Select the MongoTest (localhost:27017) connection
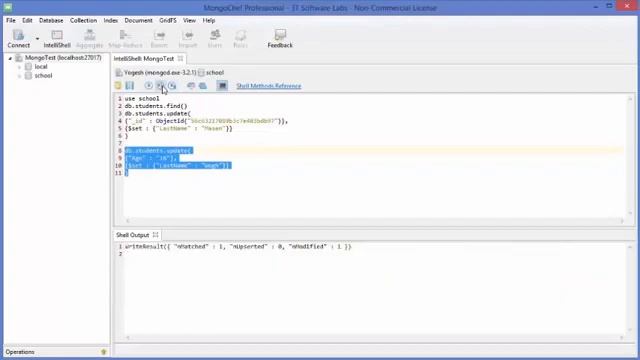The width and height of the screenshot is (640, 360). (63, 58)
